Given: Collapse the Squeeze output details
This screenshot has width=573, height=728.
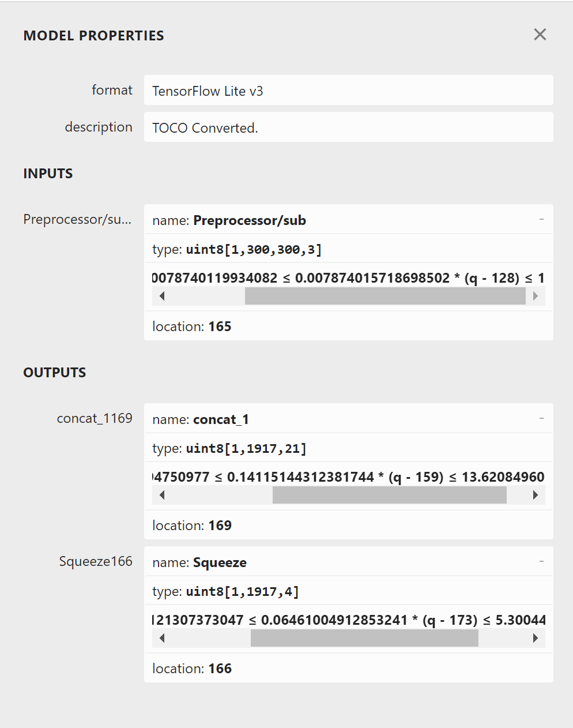Looking at the screenshot, I should [541, 561].
